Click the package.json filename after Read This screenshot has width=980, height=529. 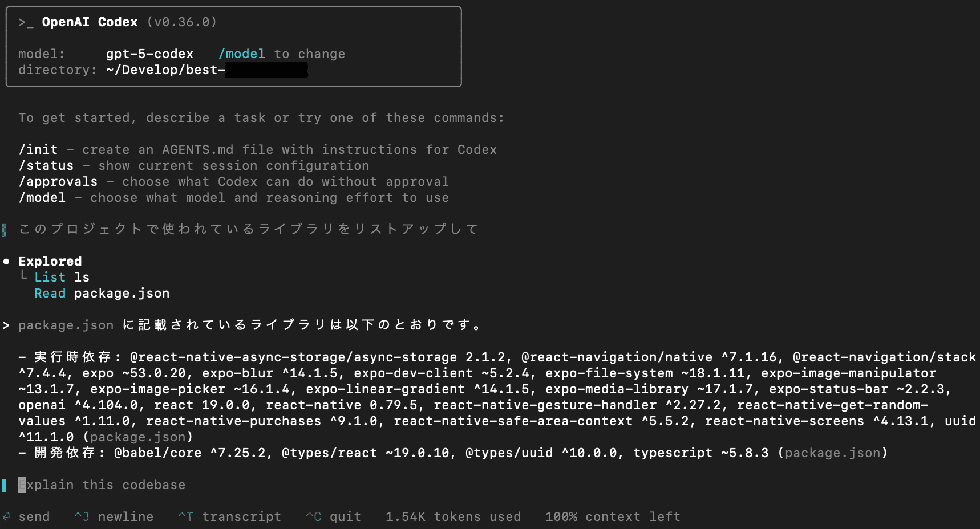point(122,294)
